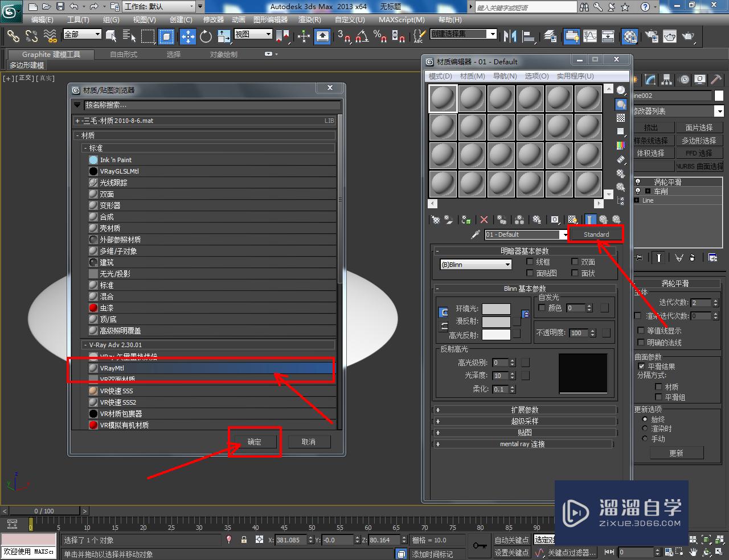Click the 高光反射 specular color swatch
729x560 pixels.
point(496,335)
